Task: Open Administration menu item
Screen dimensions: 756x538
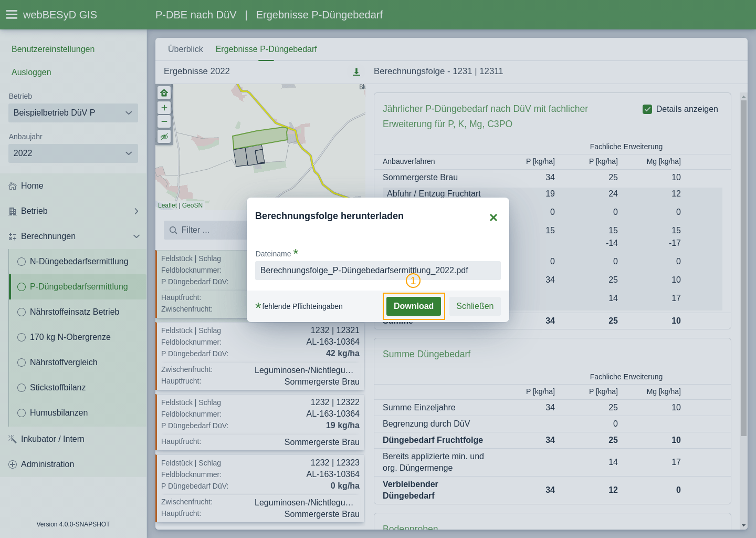Action: point(73,464)
